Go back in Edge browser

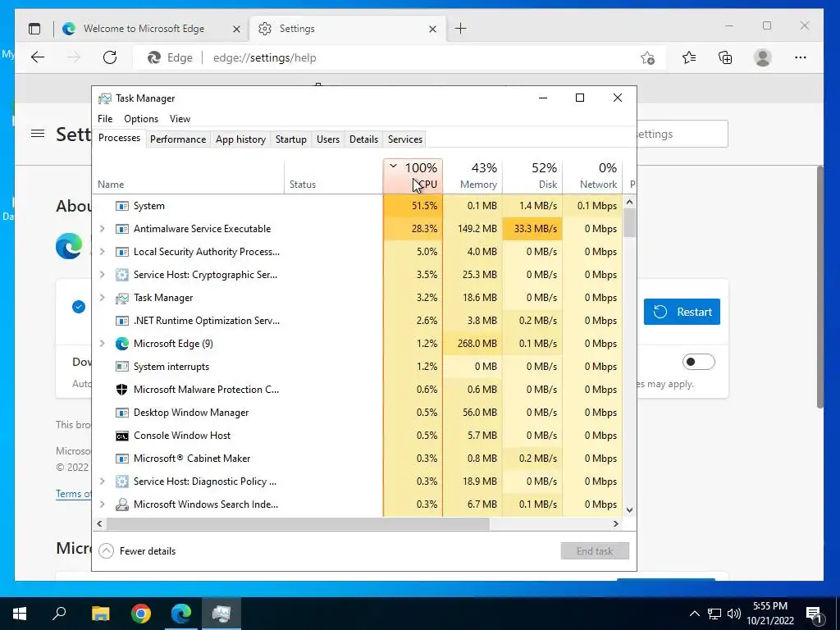pyautogui.click(x=38, y=57)
